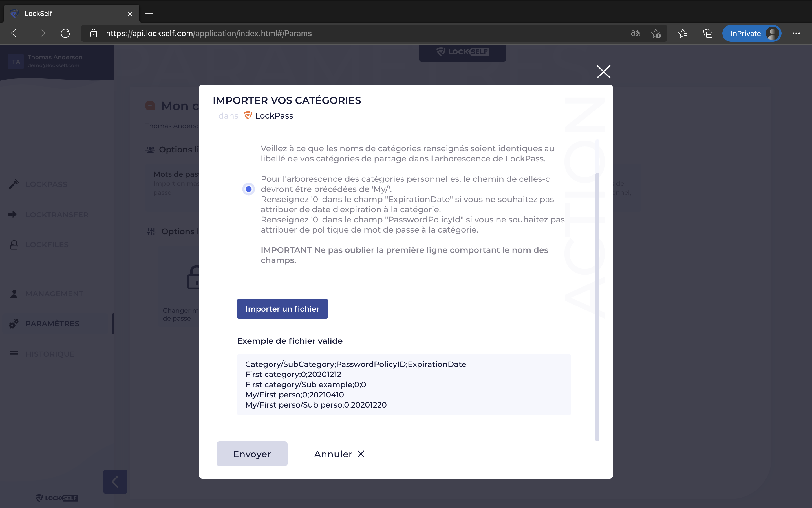The image size is (812, 508).
Task: Click the Thomas Anderson user name
Action: (55, 57)
